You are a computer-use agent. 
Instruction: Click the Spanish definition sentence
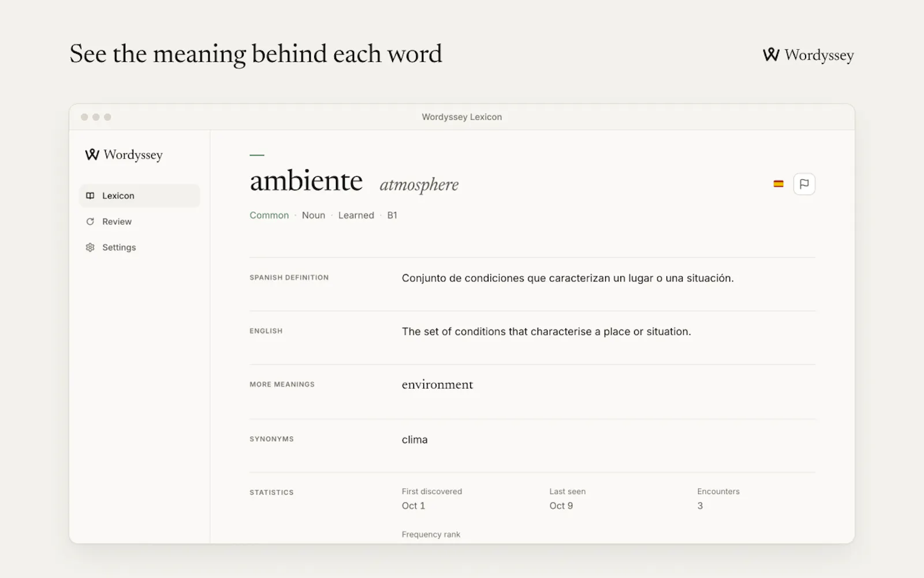click(568, 278)
